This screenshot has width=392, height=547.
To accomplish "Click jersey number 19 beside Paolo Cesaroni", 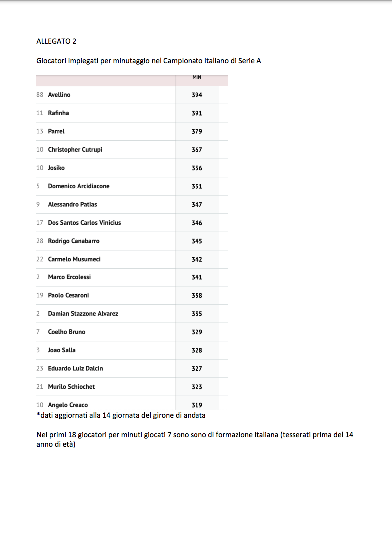I will coord(40,295).
